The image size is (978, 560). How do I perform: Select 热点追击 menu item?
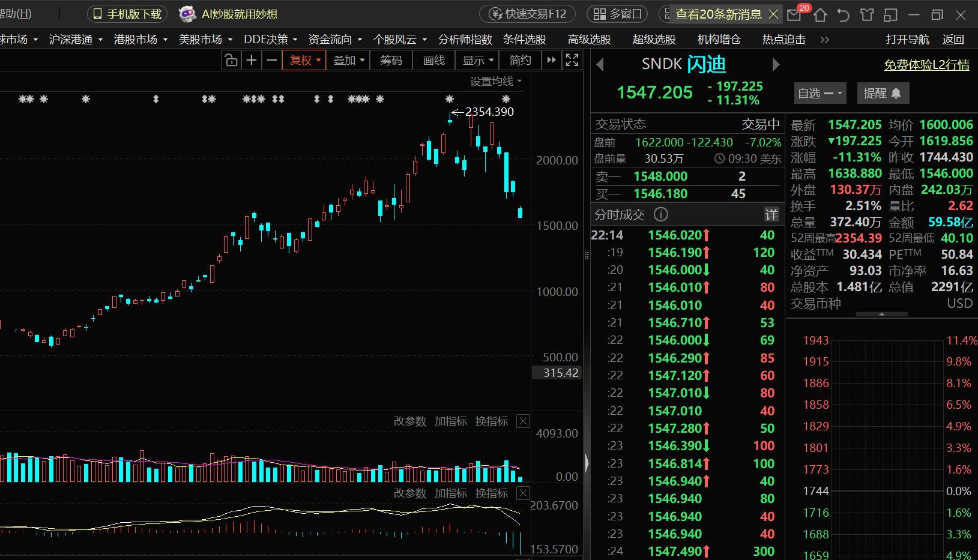pos(784,39)
